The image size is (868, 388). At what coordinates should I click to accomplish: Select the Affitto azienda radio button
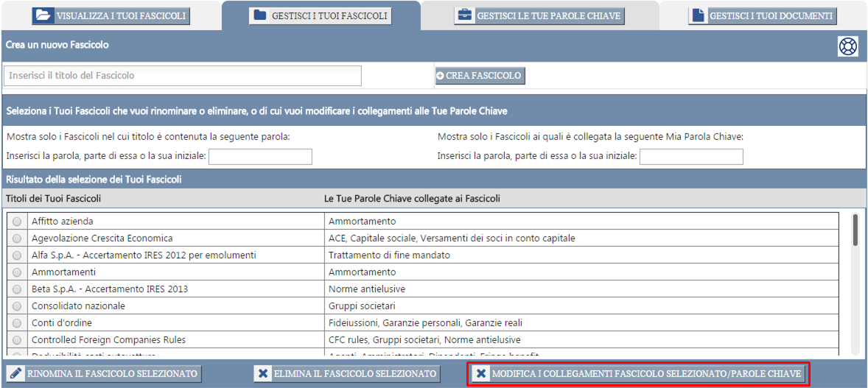click(x=17, y=222)
